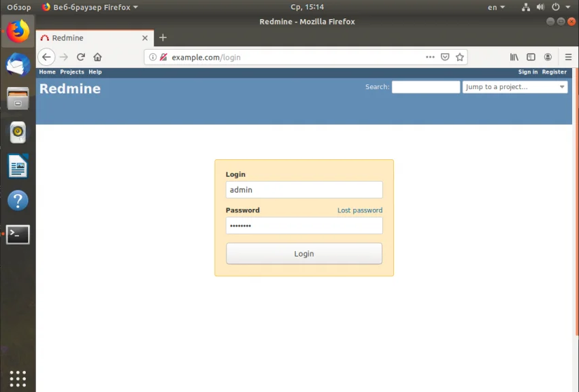Focus the Login username field
The height and width of the screenshot is (392, 579).
click(x=304, y=189)
